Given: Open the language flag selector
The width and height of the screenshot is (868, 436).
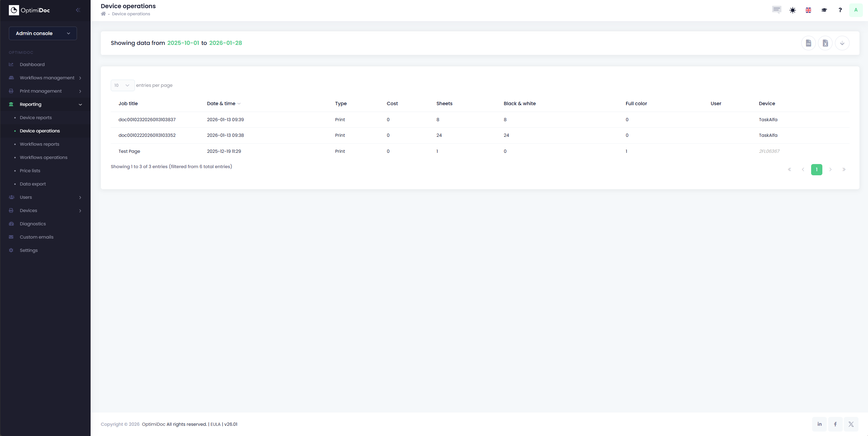Looking at the screenshot, I should coord(808,10).
